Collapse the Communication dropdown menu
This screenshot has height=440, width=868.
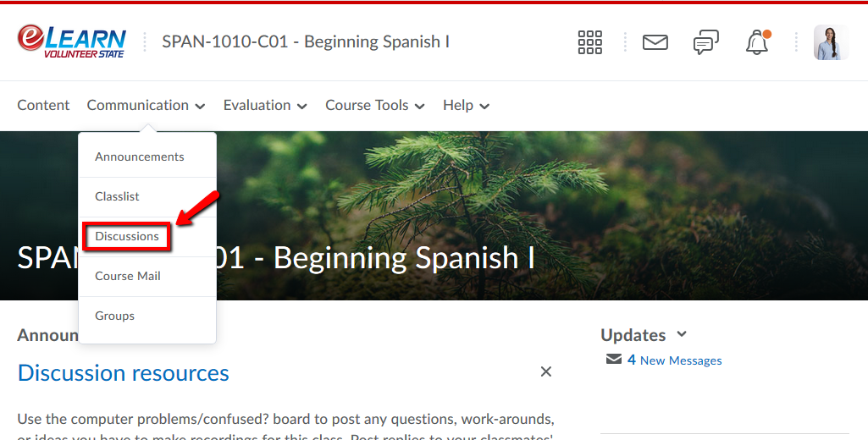(146, 106)
